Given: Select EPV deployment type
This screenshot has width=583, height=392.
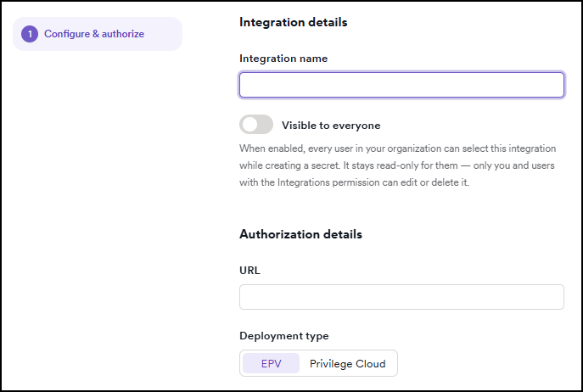Looking at the screenshot, I should point(271,363).
